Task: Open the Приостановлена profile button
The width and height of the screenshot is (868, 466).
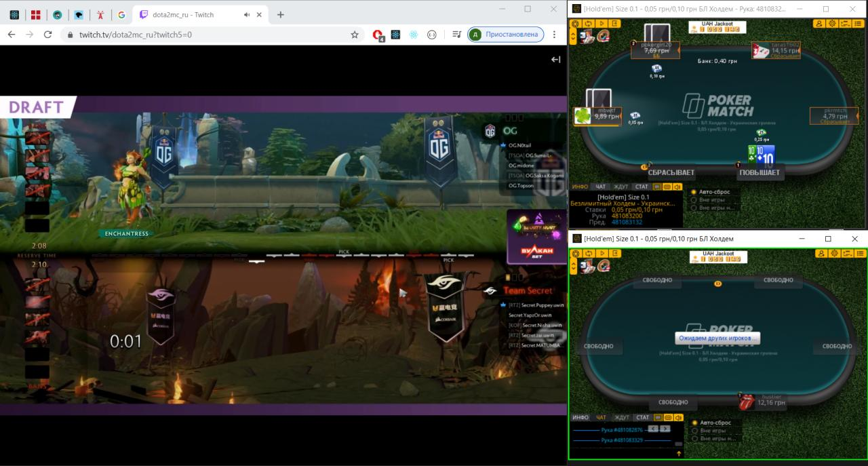Action: [505, 34]
